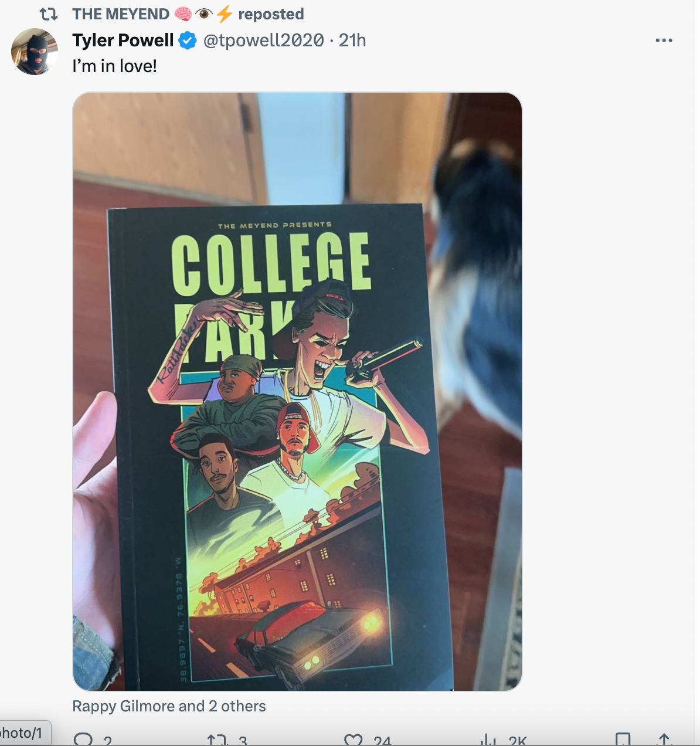
Task: Click the repost count of 3
Action: (243, 741)
